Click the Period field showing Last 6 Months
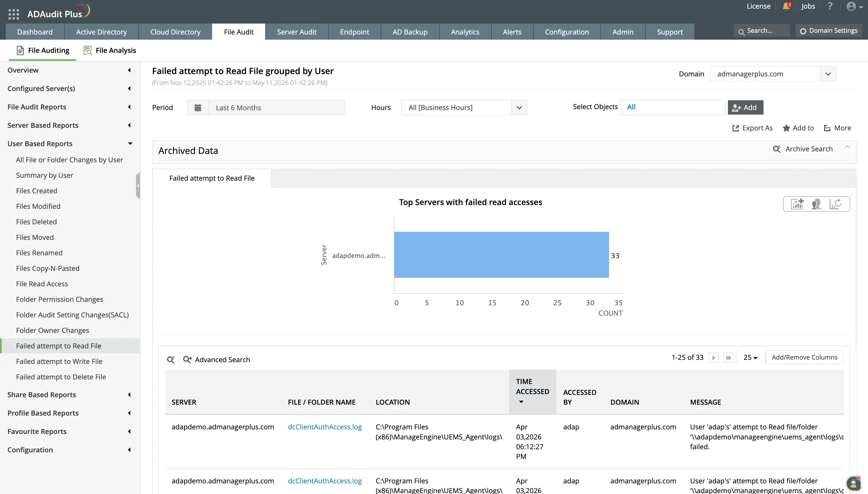The width and height of the screenshot is (868, 494). (x=277, y=107)
